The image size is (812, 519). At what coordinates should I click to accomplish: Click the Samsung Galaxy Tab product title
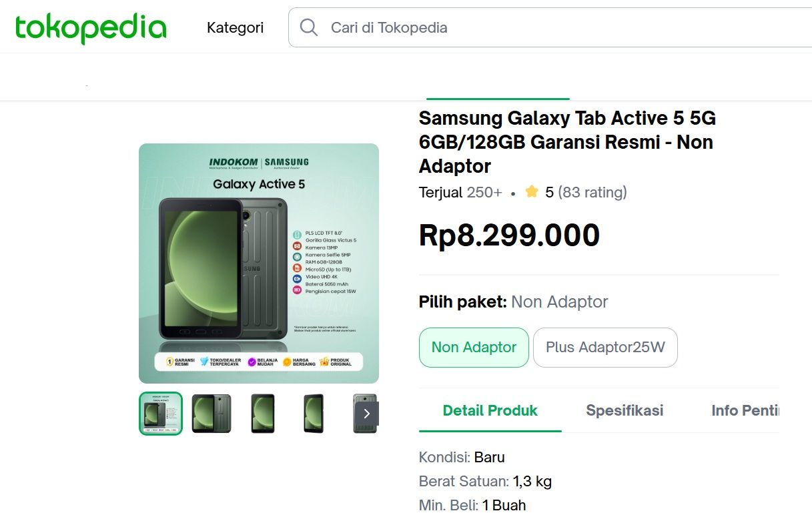[x=567, y=142]
